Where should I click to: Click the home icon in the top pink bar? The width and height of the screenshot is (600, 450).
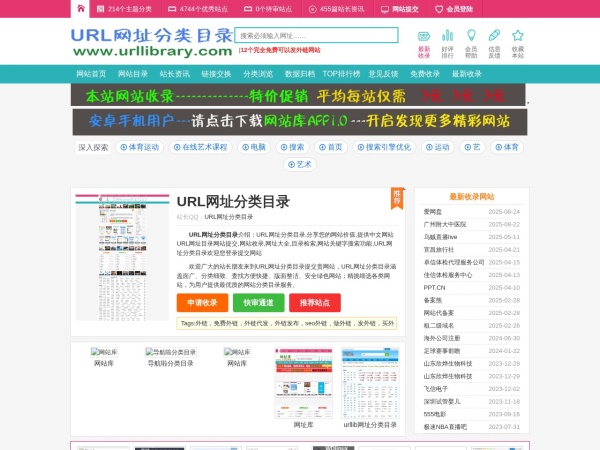[x=80, y=8]
